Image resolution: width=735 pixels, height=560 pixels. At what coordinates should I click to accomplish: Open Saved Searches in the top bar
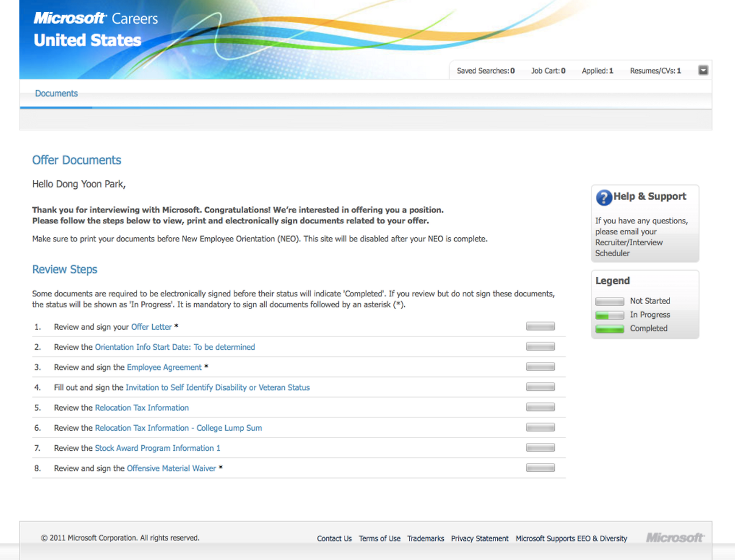tap(486, 71)
